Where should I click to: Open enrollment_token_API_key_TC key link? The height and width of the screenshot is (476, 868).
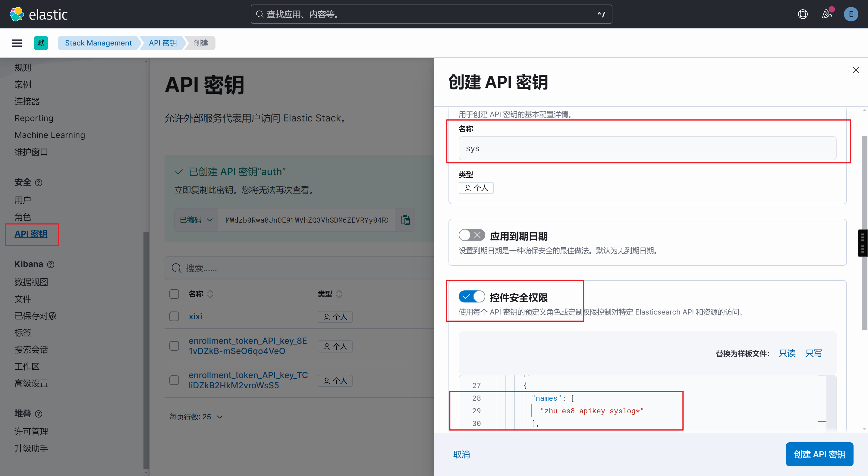(x=248, y=380)
